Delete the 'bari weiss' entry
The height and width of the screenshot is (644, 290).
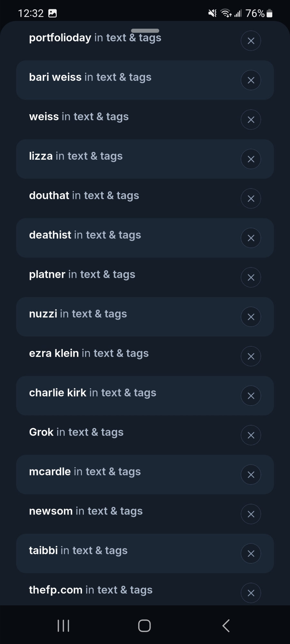click(x=251, y=80)
